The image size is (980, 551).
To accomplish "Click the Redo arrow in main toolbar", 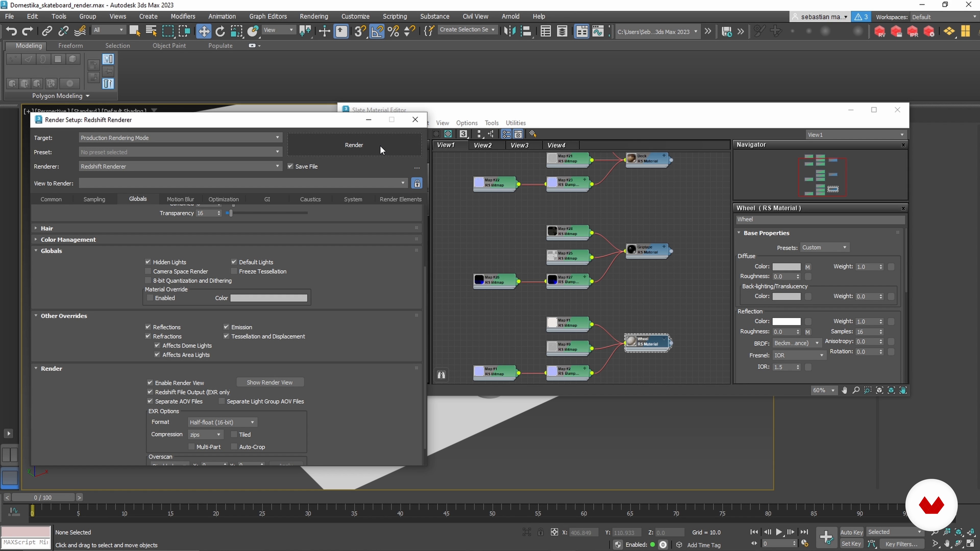I will tap(27, 31).
